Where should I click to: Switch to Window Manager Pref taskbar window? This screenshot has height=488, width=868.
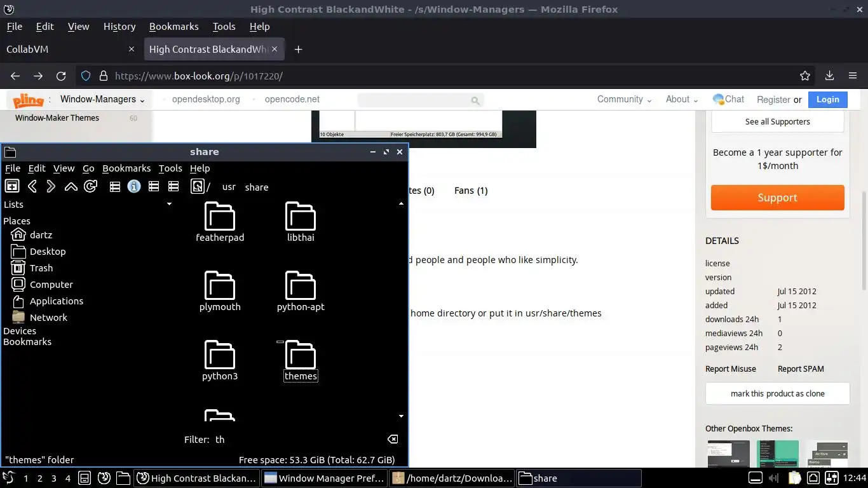[x=325, y=478]
